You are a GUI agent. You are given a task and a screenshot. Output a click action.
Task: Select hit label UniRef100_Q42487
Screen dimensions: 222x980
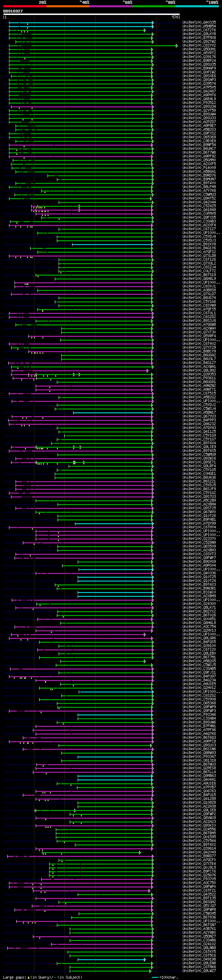199,91
